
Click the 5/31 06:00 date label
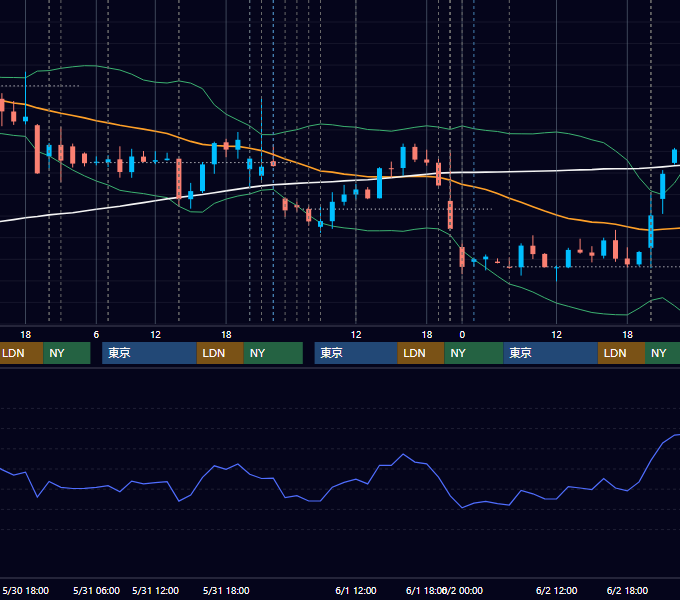pyautogui.click(x=96, y=590)
